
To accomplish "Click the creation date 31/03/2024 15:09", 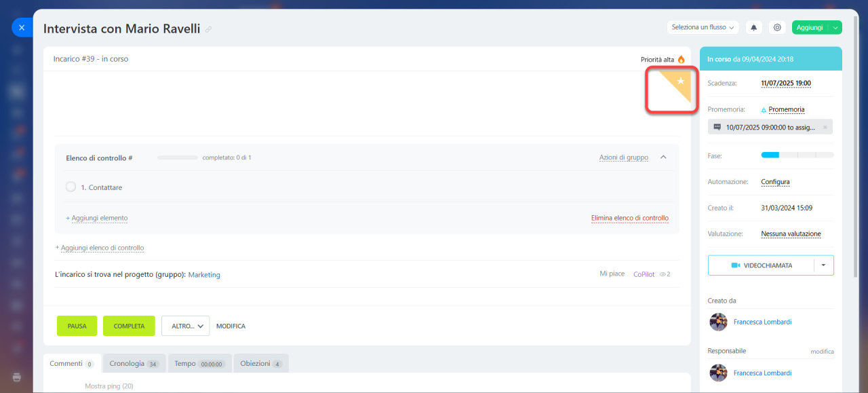I will (x=787, y=208).
